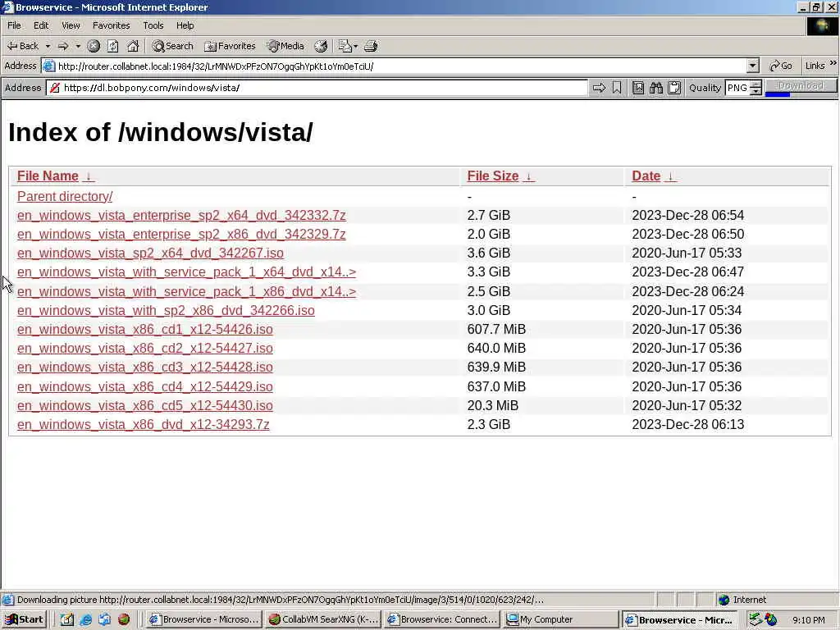Open the File menu

(14, 25)
